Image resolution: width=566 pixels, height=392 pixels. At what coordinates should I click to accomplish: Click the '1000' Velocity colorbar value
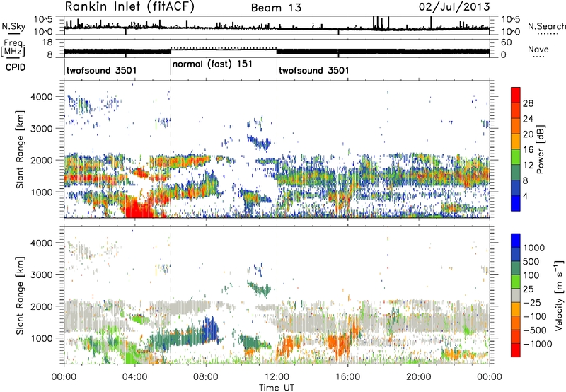(x=534, y=248)
